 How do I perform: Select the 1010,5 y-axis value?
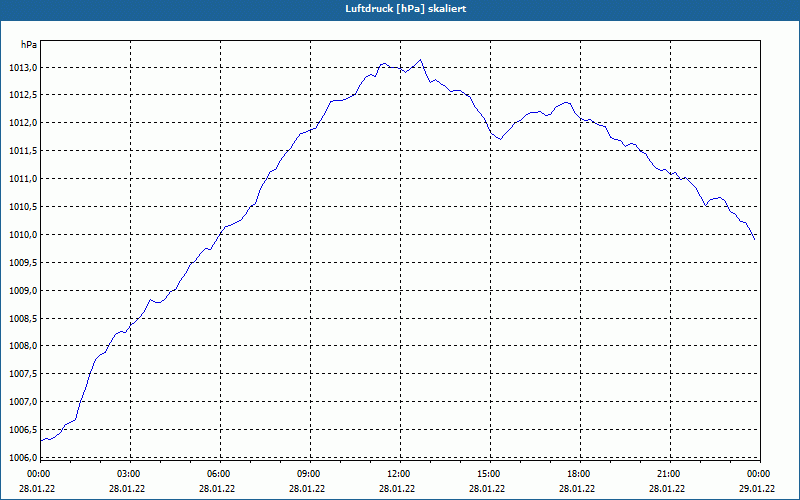coord(23,207)
